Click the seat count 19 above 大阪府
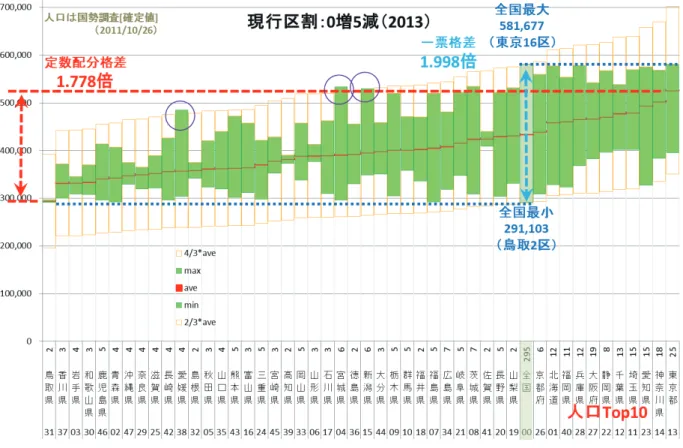Viewport: 683px width, 448px height. [x=593, y=352]
